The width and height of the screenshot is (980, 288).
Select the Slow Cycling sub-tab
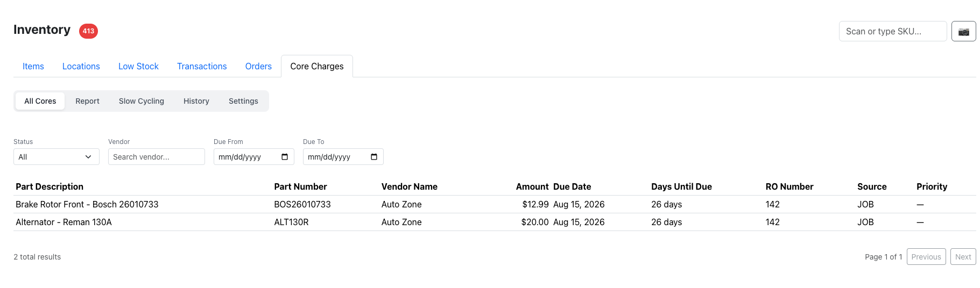point(142,101)
